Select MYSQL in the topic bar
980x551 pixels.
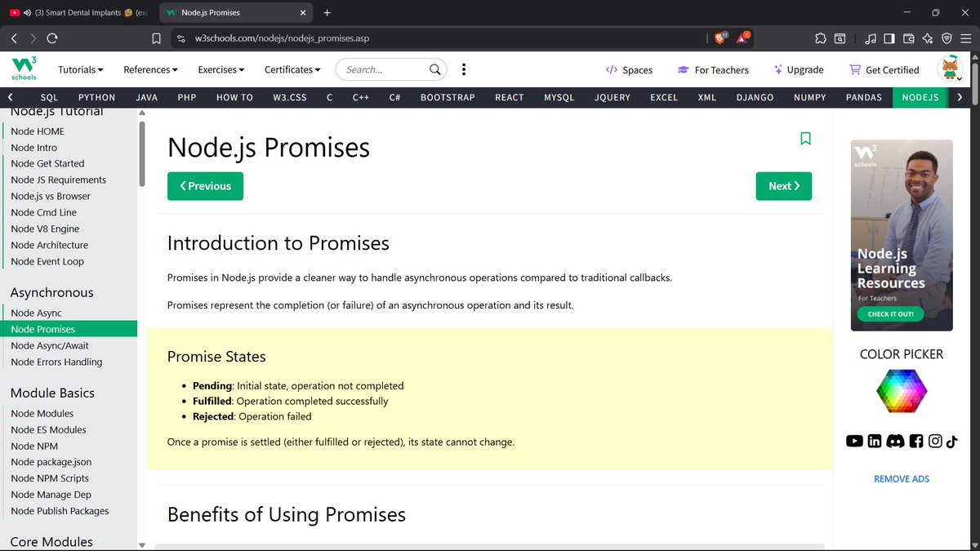pos(559,97)
